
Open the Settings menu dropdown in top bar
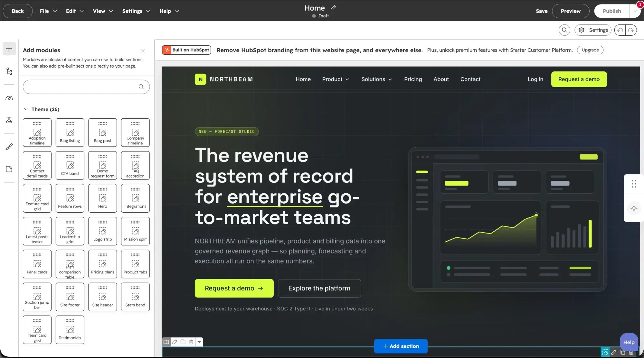[x=136, y=11]
